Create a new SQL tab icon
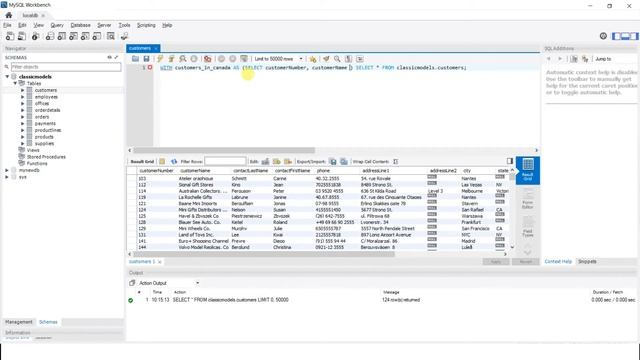The image size is (640, 360). (x=10, y=36)
